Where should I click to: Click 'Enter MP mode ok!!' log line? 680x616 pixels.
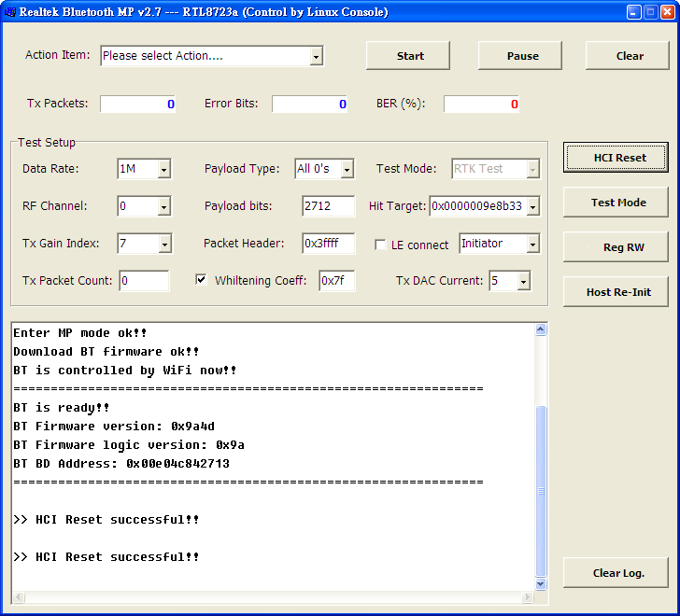click(80, 332)
